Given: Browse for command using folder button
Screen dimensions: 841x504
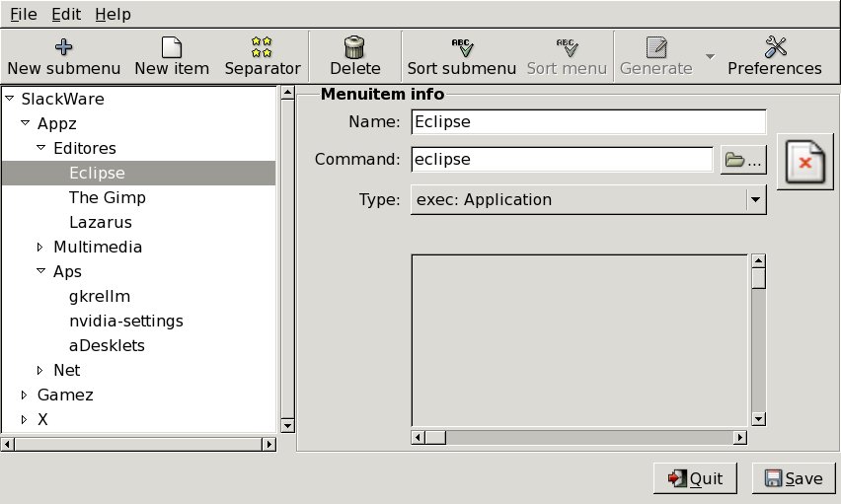Looking at the screenshot, I should coord(743,160).
